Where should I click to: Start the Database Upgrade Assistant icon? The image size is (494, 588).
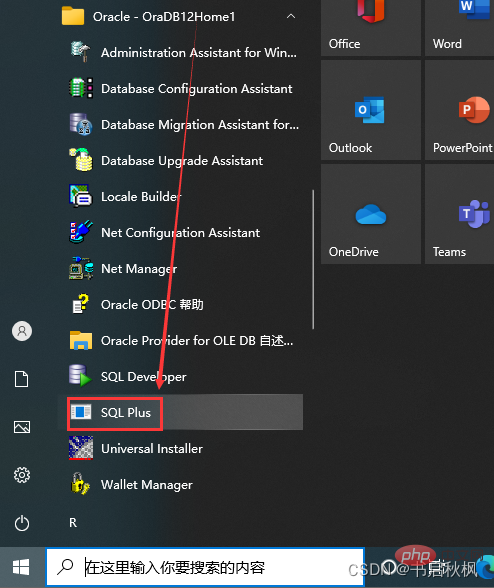point(81,160)
